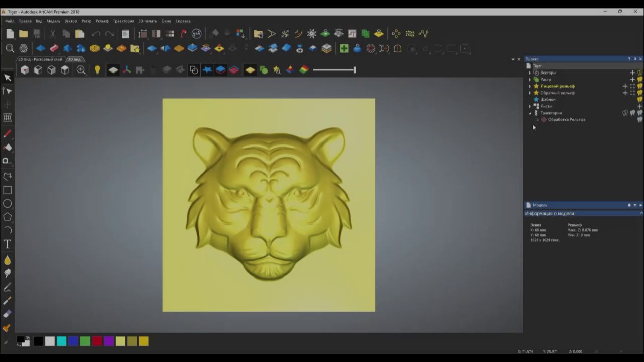
Task: Toggle visibility bulb for Лицевой рельеф
Action: [x=640, y=86]
